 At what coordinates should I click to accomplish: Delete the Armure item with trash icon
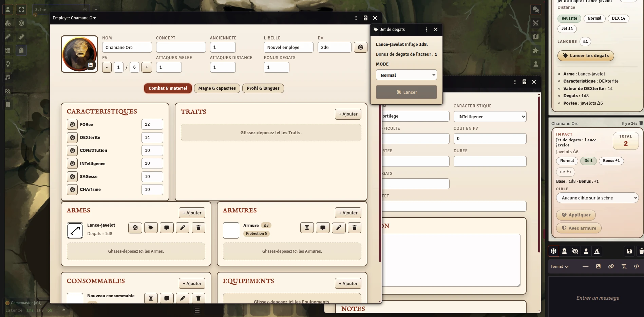coord(354,228)
